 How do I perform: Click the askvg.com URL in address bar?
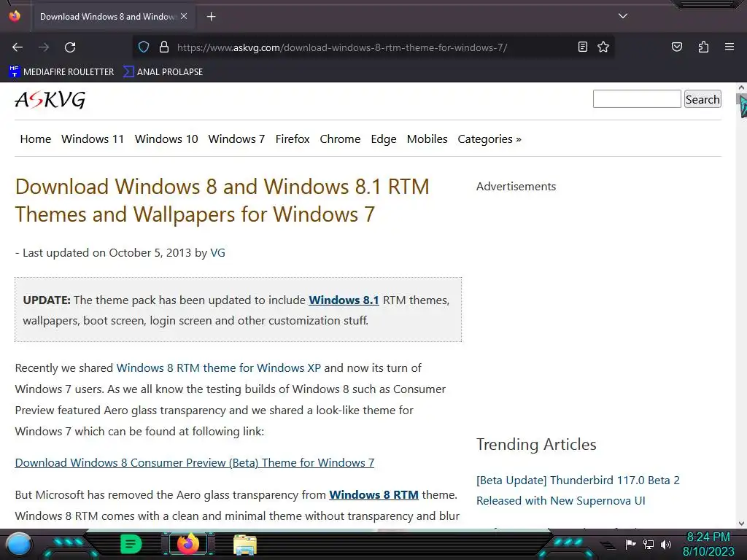[x=341, y=47]
